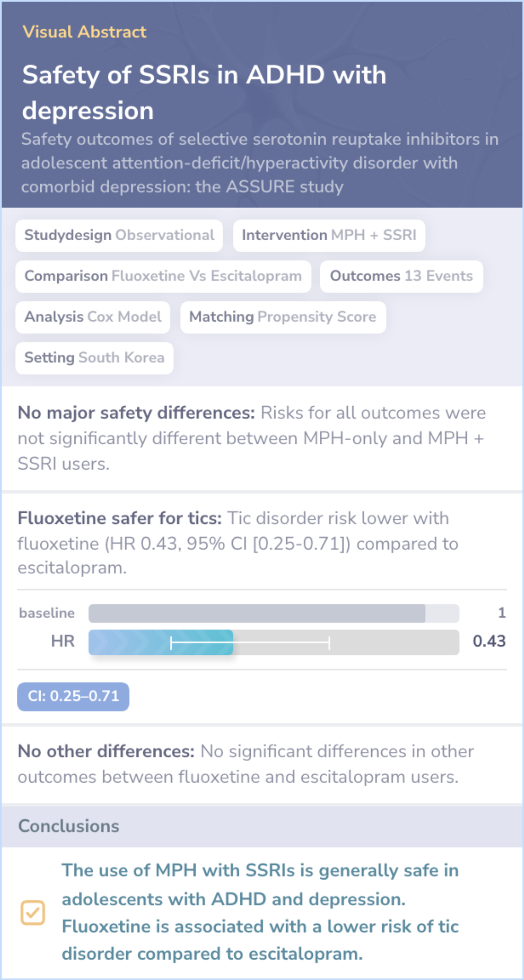Click the conclusion text about MPH with SSRIs
524x980 pixels.
(x=260, y=912)
